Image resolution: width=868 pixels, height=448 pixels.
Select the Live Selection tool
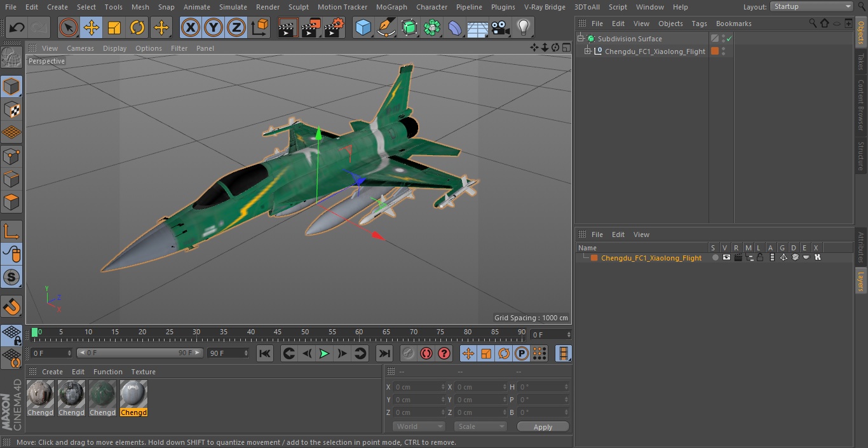pyautogui.click(x=69, y=27)
